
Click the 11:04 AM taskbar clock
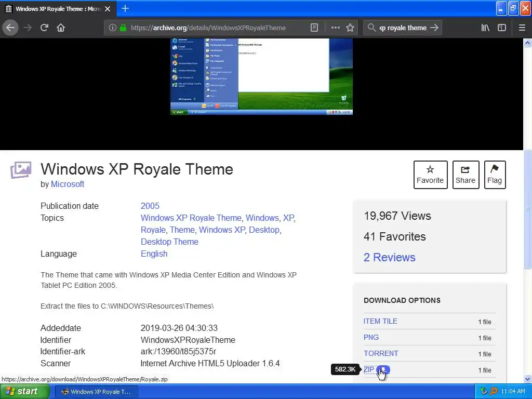[513, 392]
